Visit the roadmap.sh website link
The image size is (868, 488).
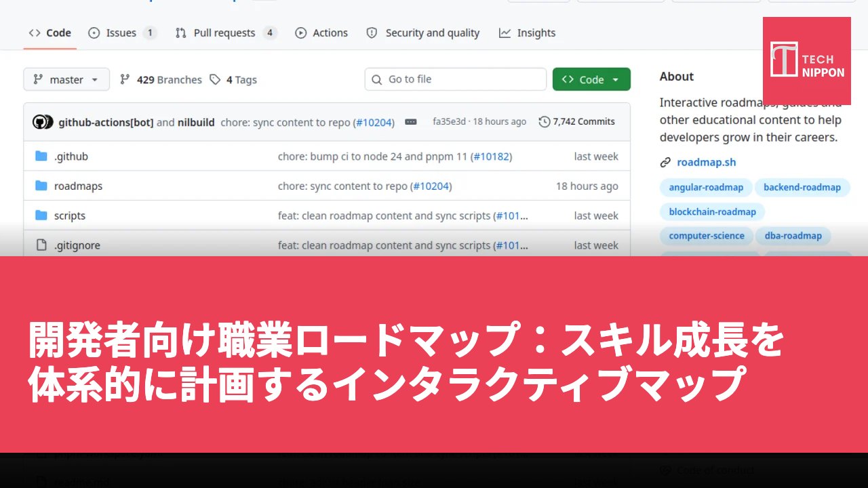(706, 163)
